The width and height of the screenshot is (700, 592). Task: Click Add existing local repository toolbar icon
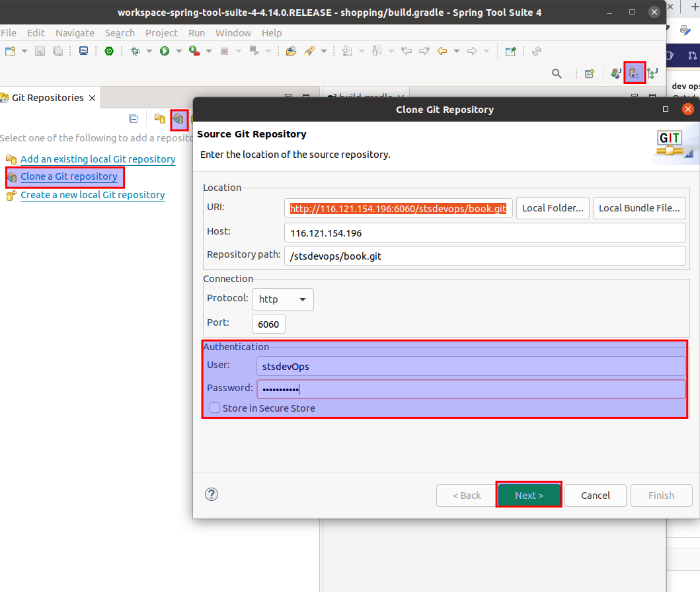pyautogui.click(x=159, y=119)
